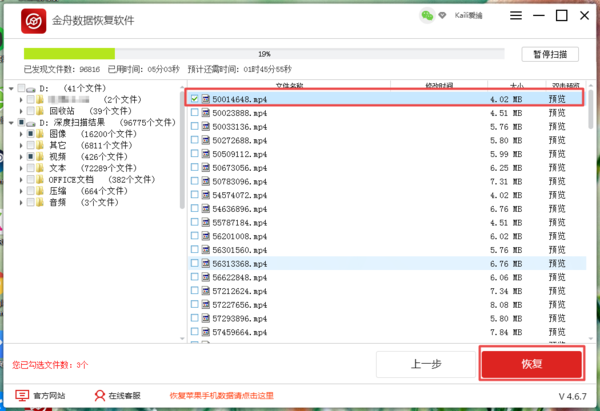Click the OFFICE文档 folder icon
The height and width of the screenshot is (411, 600).
40,179
